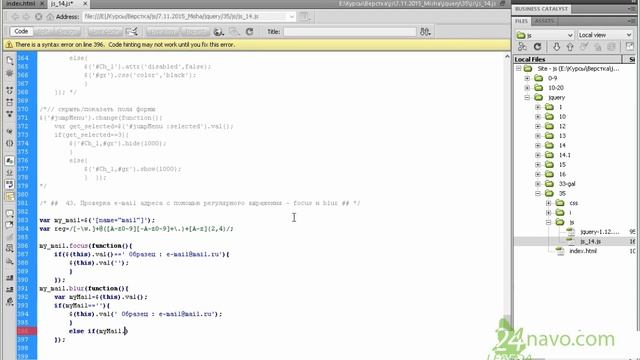Expand the 0-9 folder in Files tree

coord(527,78)
